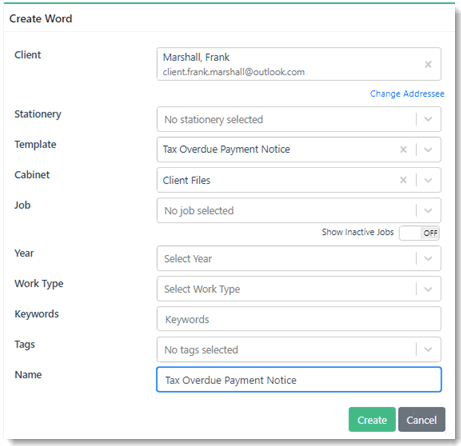Open the Cabinet dropdown chevron
Screen dimensions: 461x446
pyautogui.click(x=428, y=180)
